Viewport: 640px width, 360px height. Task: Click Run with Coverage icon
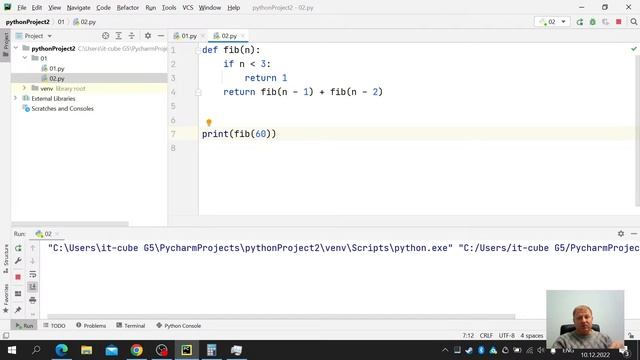click(606, 22)
